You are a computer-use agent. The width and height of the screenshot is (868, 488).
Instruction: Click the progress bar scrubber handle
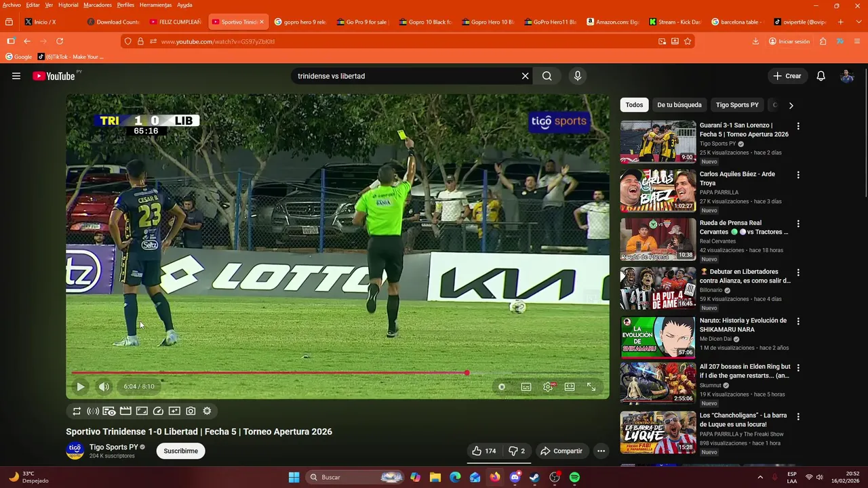(x=467, y=373)
